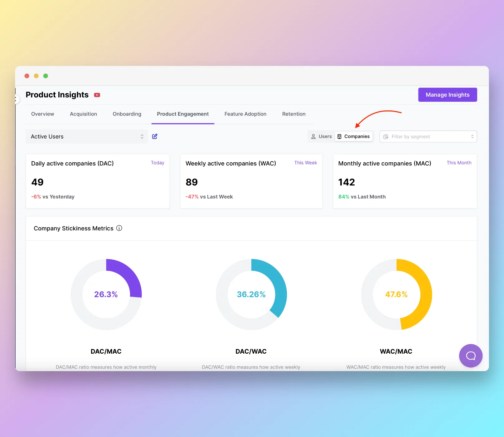Expand the Filter by segment dropdown

tap(428, 136)
